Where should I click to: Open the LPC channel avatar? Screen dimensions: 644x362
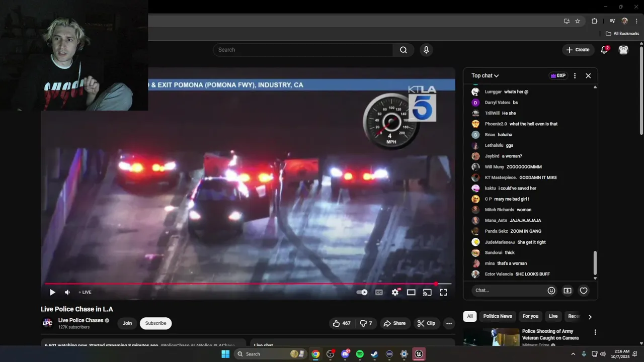(47, 323)
